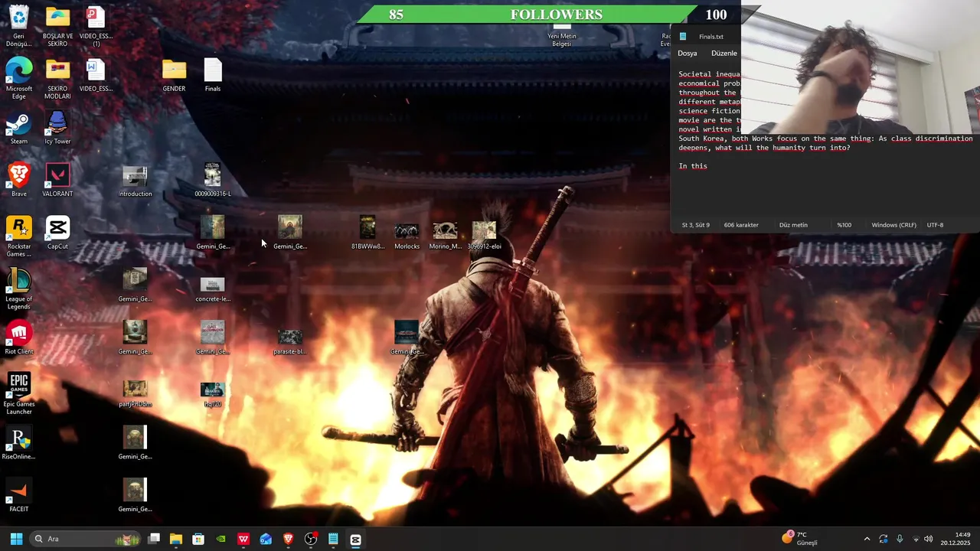
Task: Open the NVIDIA app from the taskbar
Action: pyautogui.click(x=220, y=539)
